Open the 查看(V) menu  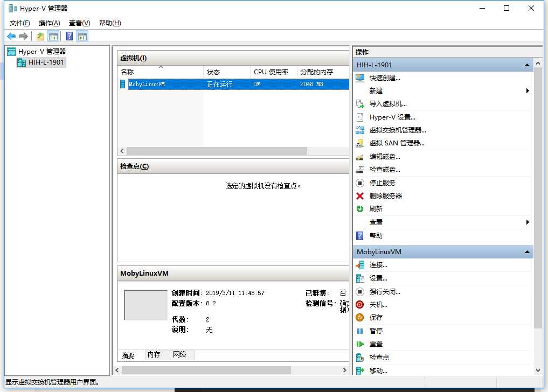(x=79, y=23)
